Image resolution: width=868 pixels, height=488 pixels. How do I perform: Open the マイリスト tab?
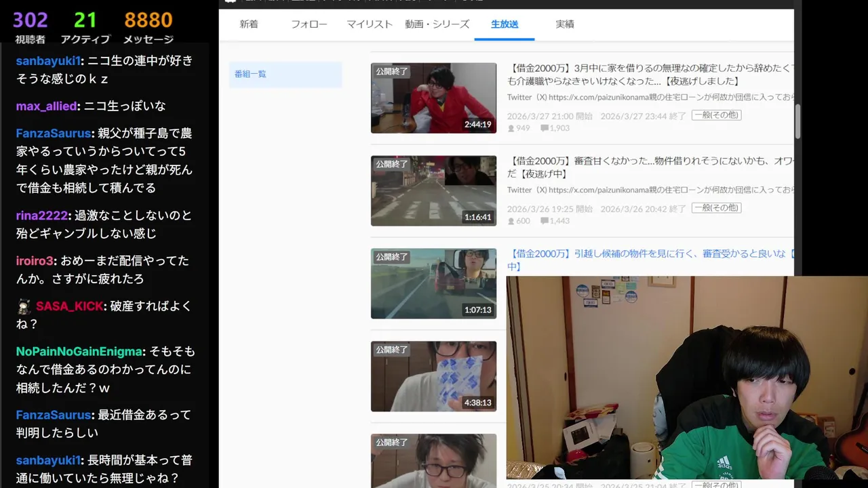[370, 24]
